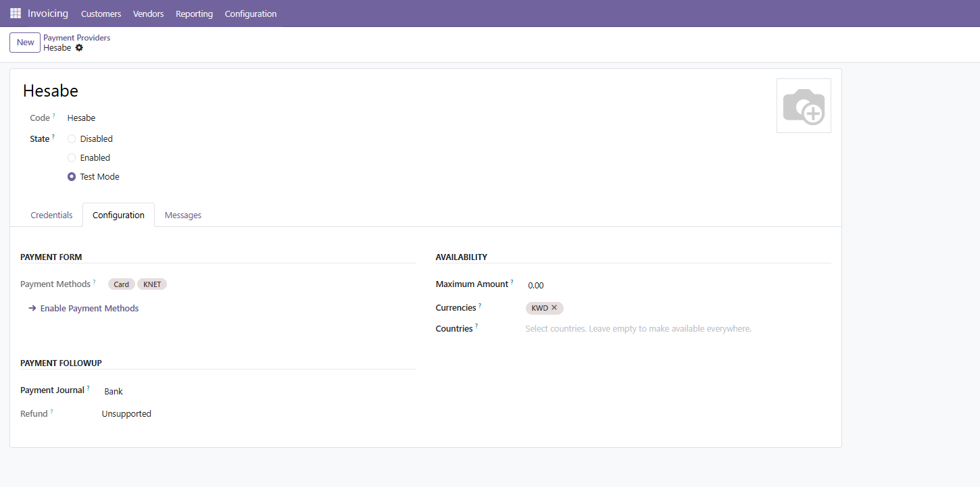
Task: Click the AVAILABILITY section heading
Action: 462,257
